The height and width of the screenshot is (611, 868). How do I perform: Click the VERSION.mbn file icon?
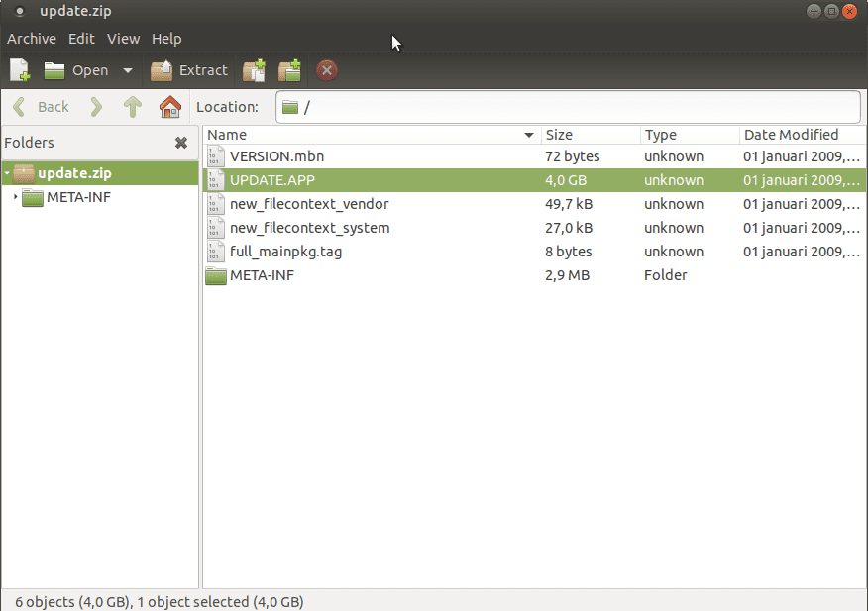click(215, 156)
